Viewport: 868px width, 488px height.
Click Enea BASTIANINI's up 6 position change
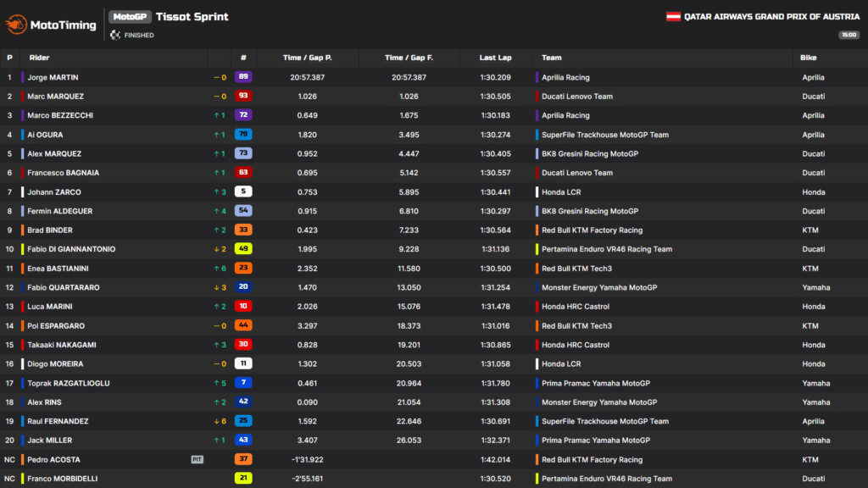220,269
